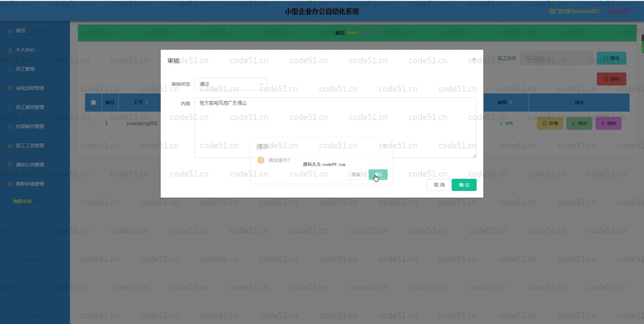This screenshot has height=324, width=644.
Task: Click the 内容 textarea resize handle
Action: [474, 155]
